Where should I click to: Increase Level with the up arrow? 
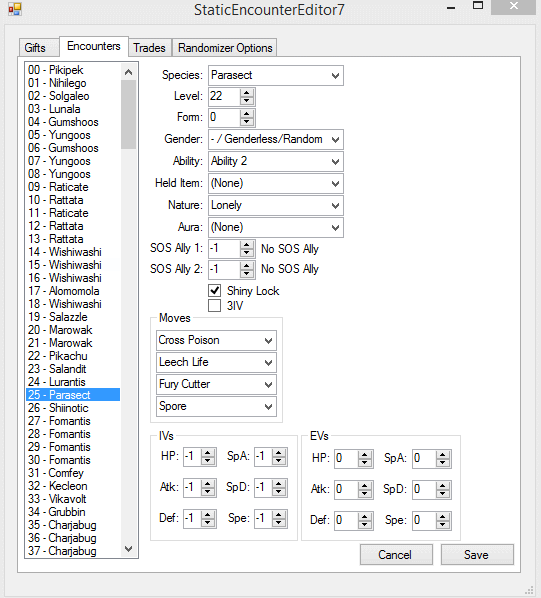(247, 92)
